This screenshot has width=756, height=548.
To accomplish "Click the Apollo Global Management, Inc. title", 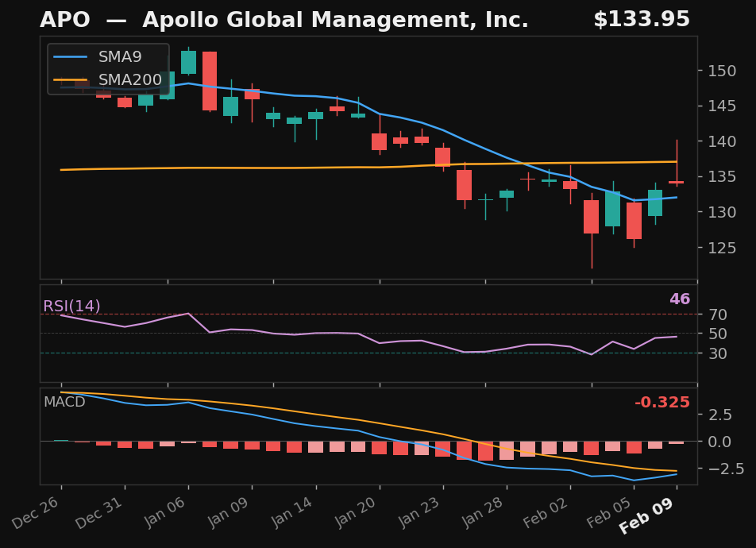I will point(336,21).
